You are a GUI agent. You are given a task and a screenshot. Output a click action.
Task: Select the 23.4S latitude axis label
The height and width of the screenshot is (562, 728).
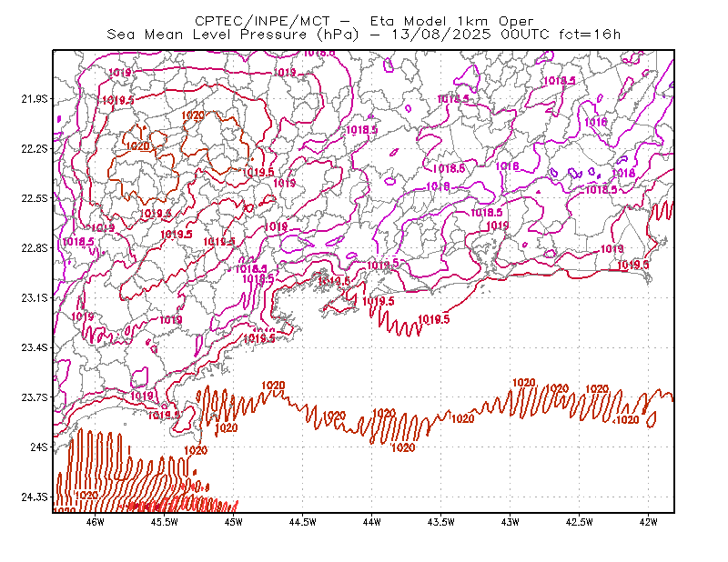(x=35, y=347)
